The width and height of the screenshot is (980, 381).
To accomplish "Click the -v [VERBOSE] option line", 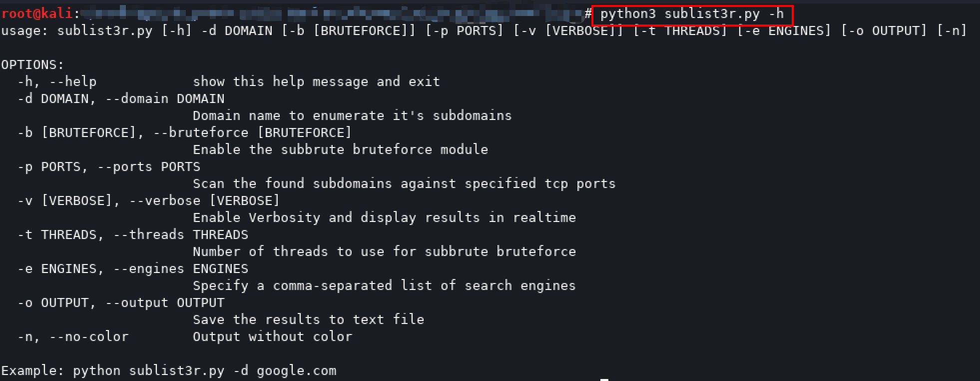I will [x=149, y=200].
